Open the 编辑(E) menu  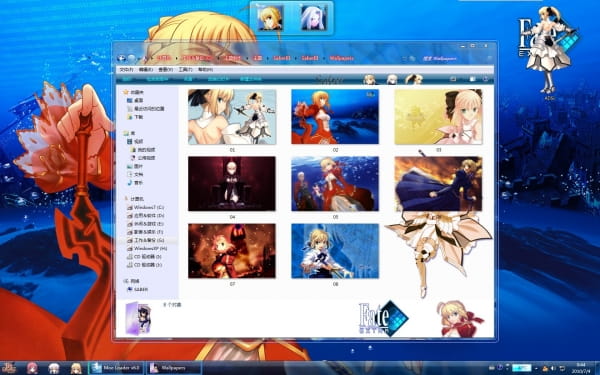tap(145, 70)
